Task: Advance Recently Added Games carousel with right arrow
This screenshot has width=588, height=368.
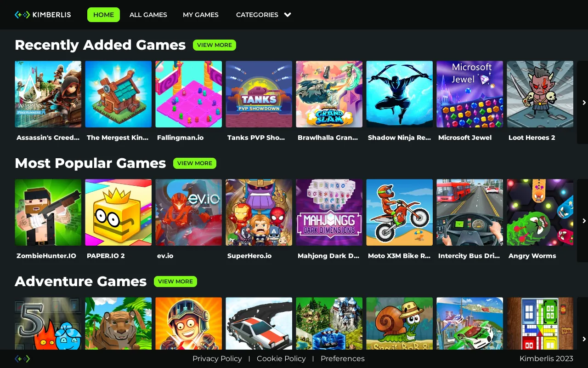Action: 582,103
